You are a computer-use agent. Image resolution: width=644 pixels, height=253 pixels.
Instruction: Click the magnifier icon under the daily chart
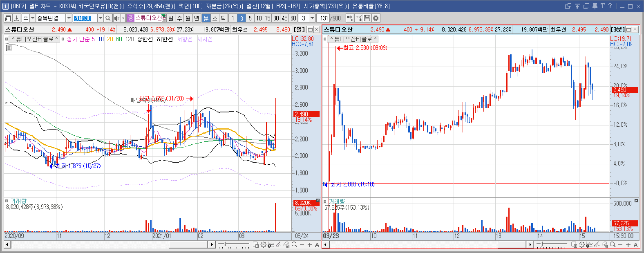coord(295,245)
